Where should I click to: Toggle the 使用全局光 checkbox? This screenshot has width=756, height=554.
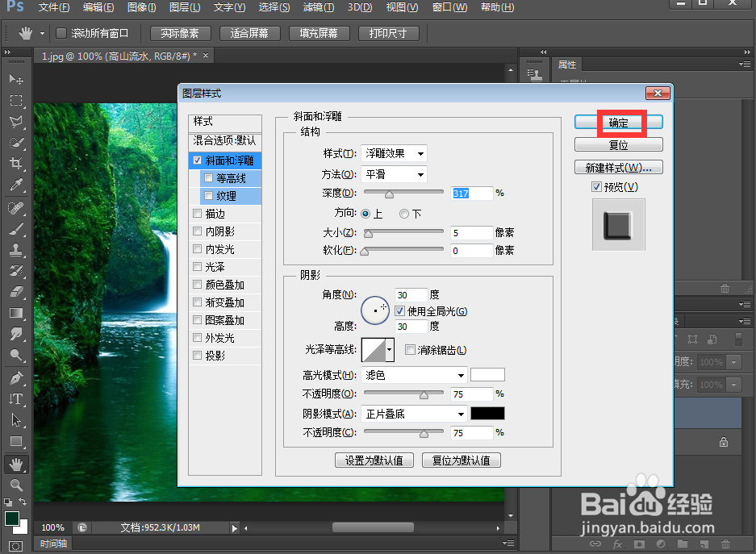click(400, 311)
